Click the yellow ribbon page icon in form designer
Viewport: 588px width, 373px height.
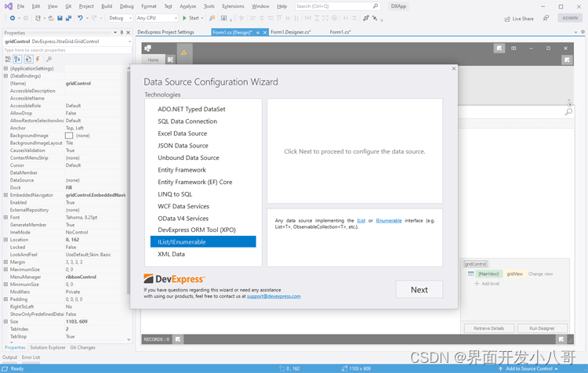tap(184, 53)
